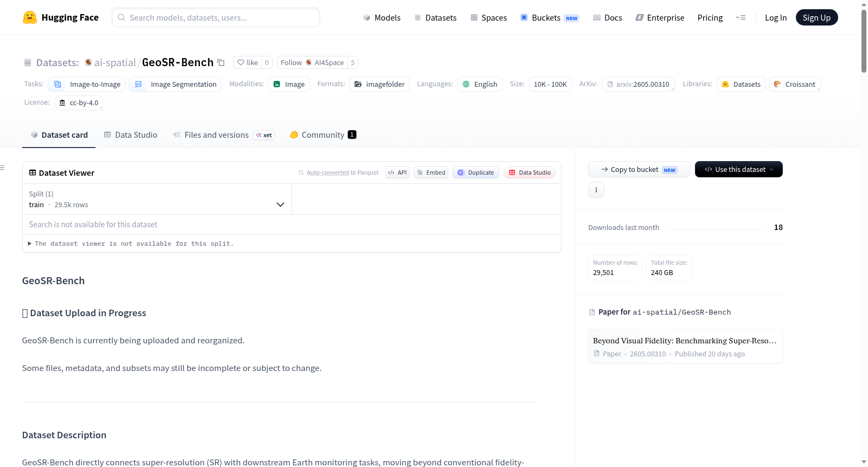Open the Beyond Visual Fidelity paper card
This screenshot has height=467, width=868.
pos(685,347)
